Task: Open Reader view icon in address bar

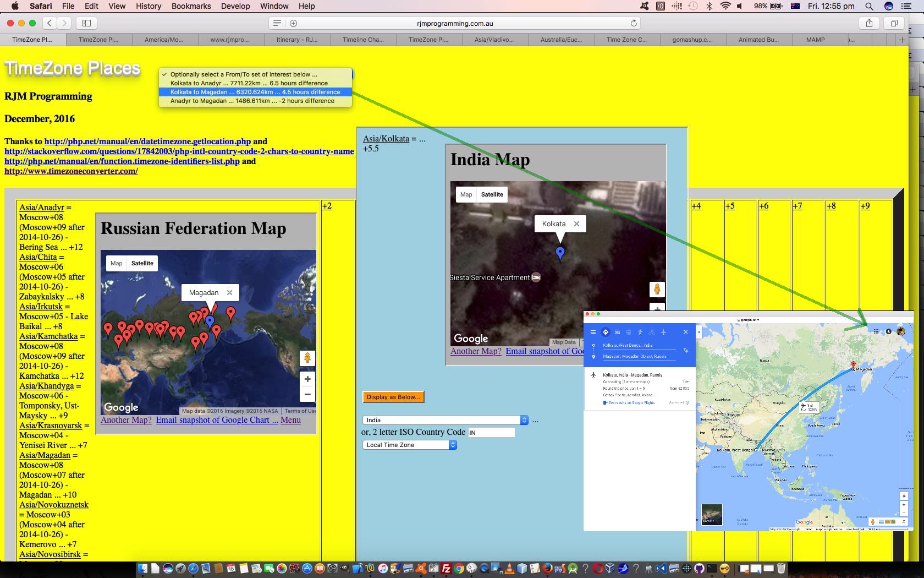Action: pyautogui.click(x=277, y=23)
